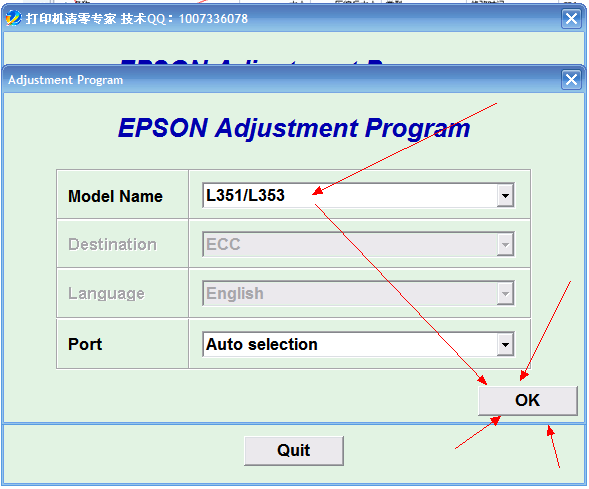Click the disabled Destination ECC dropdown
The image size is (589, 489).
click(x=358, y=244)
